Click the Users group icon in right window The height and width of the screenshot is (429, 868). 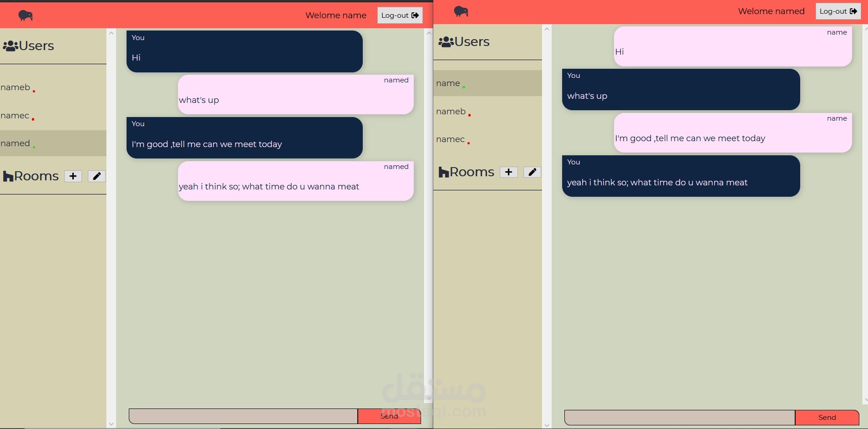coord(446,42)
